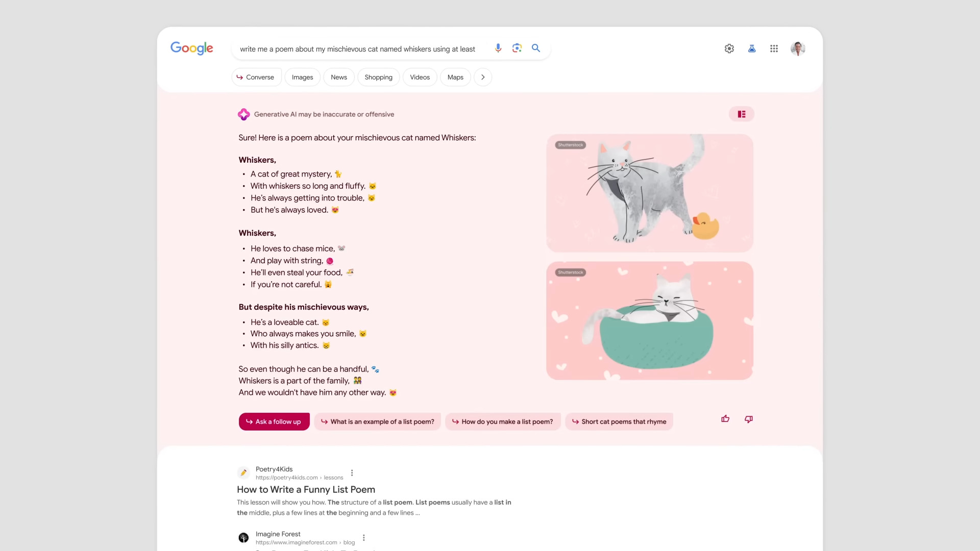The width and height of the screenshot is (980, 551).
Task: Switch to Videos tab
Action: point(420,78)
